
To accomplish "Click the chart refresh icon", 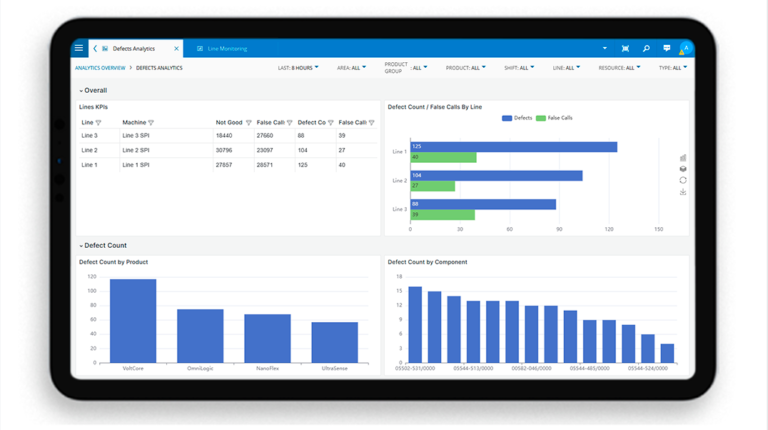I will tap(683, 180).
